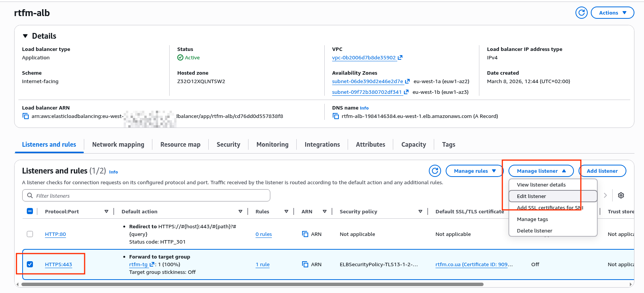Screen dimensions: 644x293
Task: Switch to the Network mapping tab
Action: coord(118,144)
